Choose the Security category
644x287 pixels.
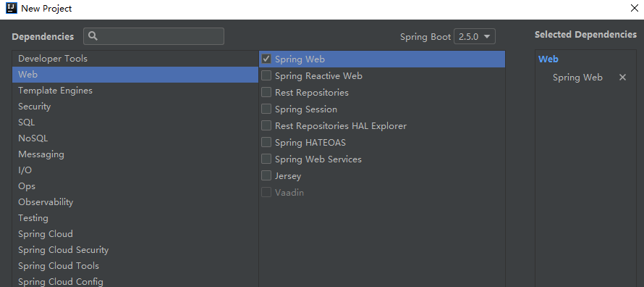[x=135, y=107]
